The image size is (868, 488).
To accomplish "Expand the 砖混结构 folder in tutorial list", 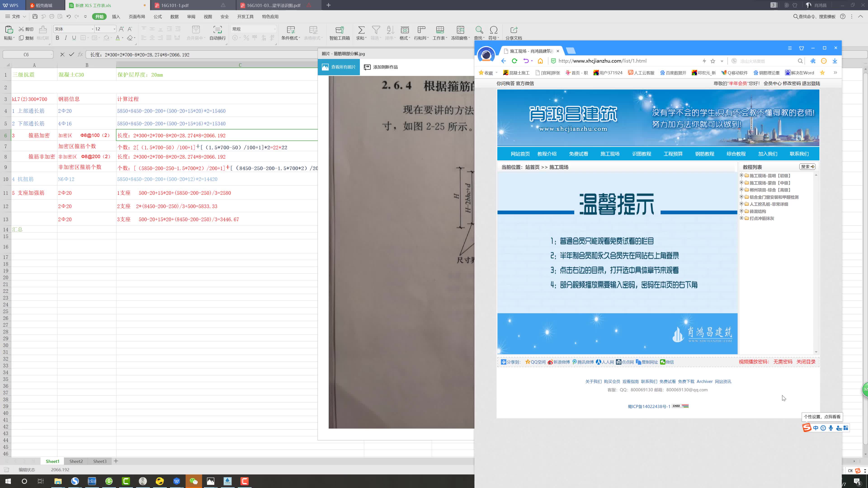I will (741, 211).
